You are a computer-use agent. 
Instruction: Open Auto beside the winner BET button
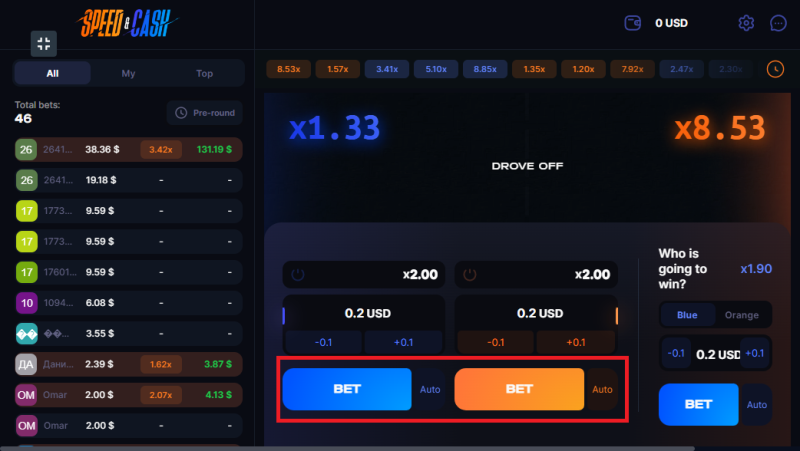click(756, 405)
